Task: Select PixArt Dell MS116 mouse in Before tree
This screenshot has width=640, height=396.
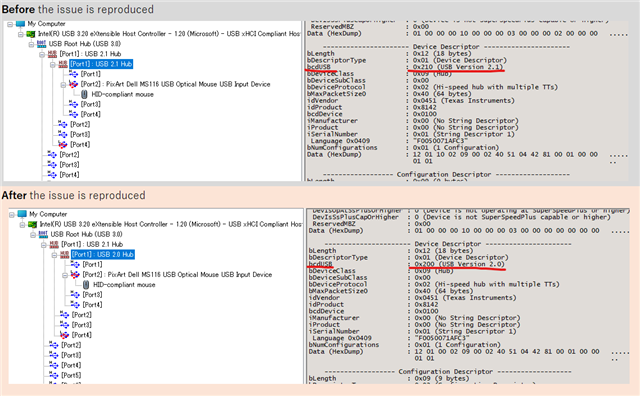Action: tap(176, 84)
